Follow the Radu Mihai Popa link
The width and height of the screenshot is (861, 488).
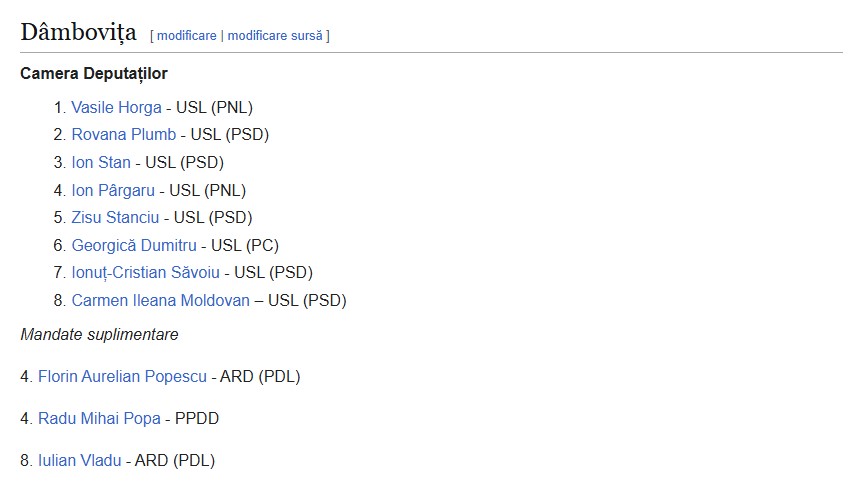[99, 419]
